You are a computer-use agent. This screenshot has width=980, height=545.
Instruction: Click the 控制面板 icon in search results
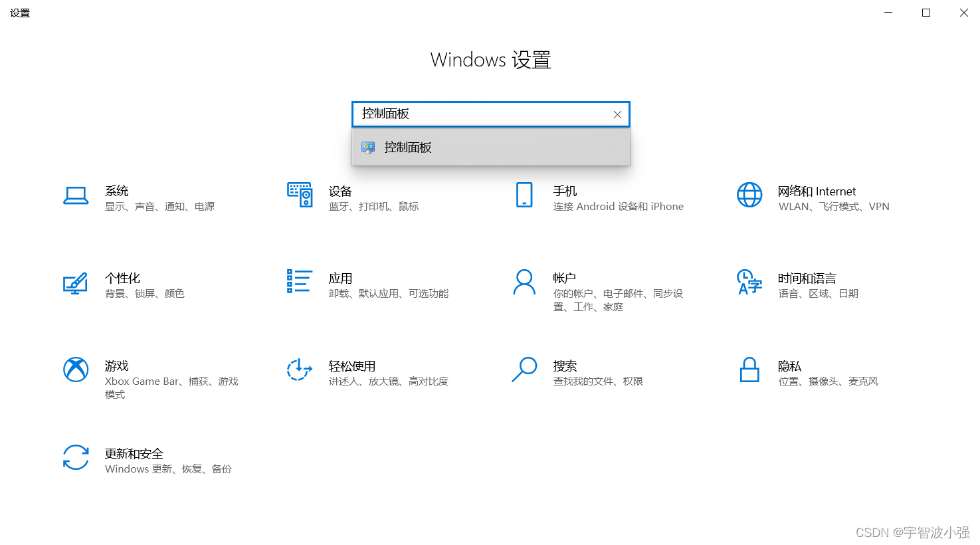[368, 148]
